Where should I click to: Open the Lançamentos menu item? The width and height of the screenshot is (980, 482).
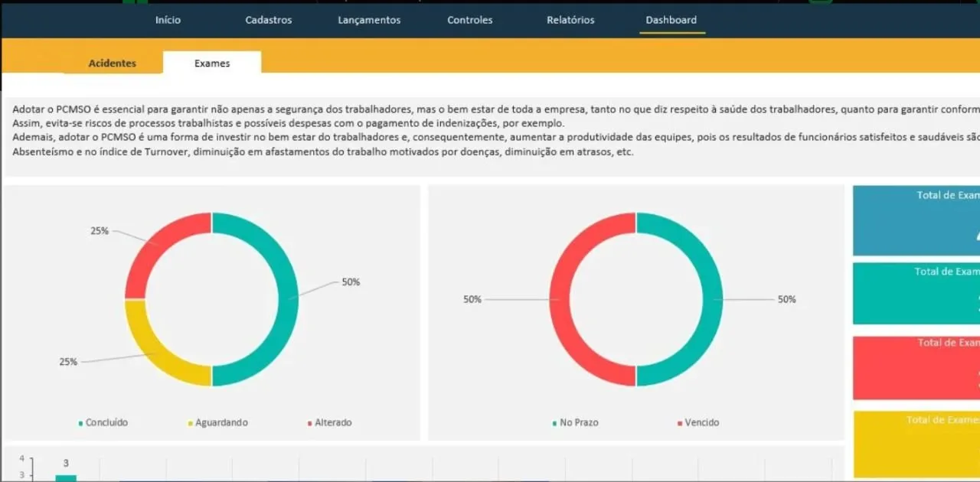[369, 20]
